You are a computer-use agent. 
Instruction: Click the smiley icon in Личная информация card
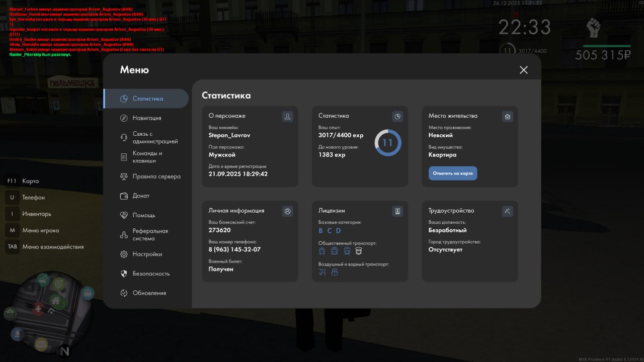pos(287,211)
